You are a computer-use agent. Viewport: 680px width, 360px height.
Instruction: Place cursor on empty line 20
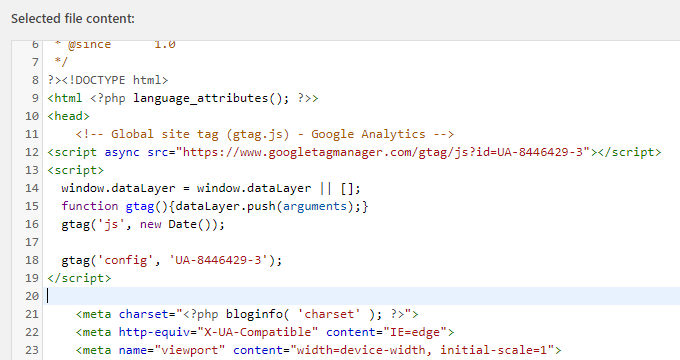363,296
